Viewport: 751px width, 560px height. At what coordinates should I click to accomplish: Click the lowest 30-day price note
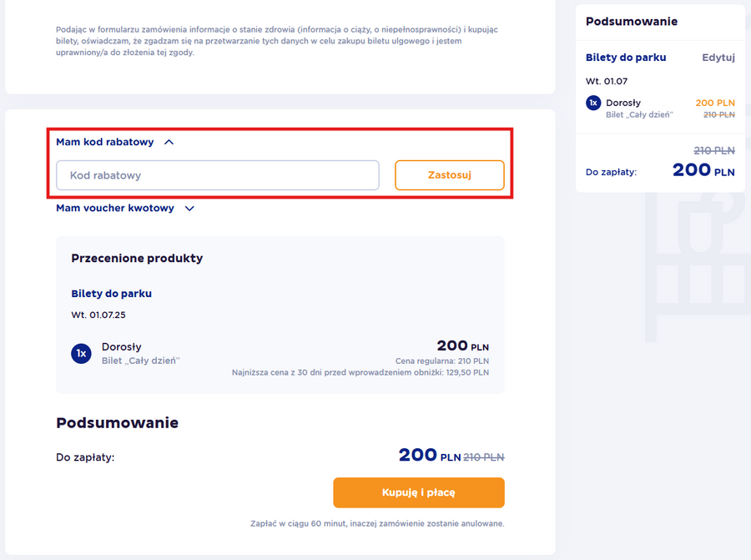360,373
